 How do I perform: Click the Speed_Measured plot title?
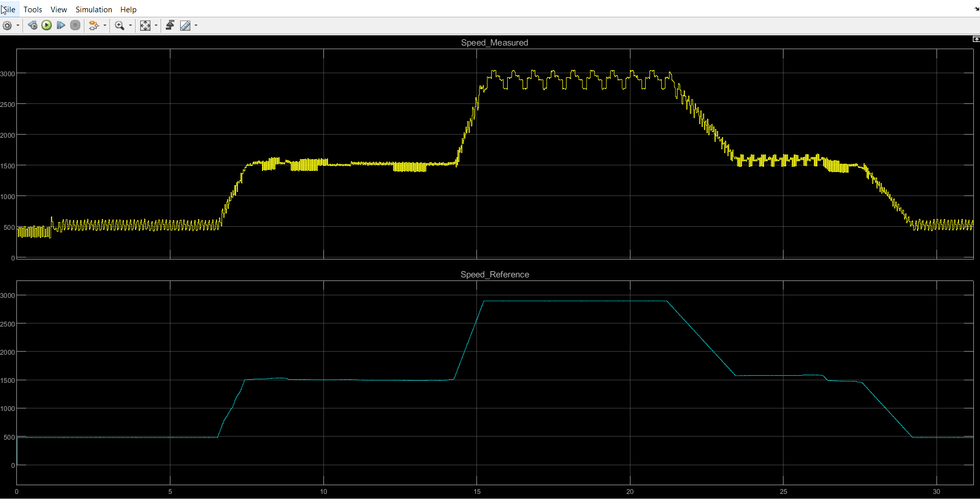pyautogui.click(x=494, y=42)
